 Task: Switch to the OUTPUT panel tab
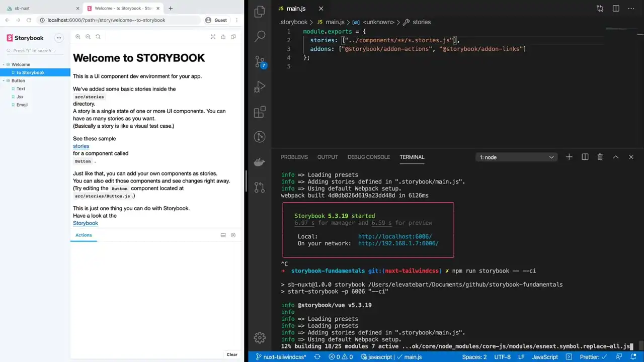328,157
